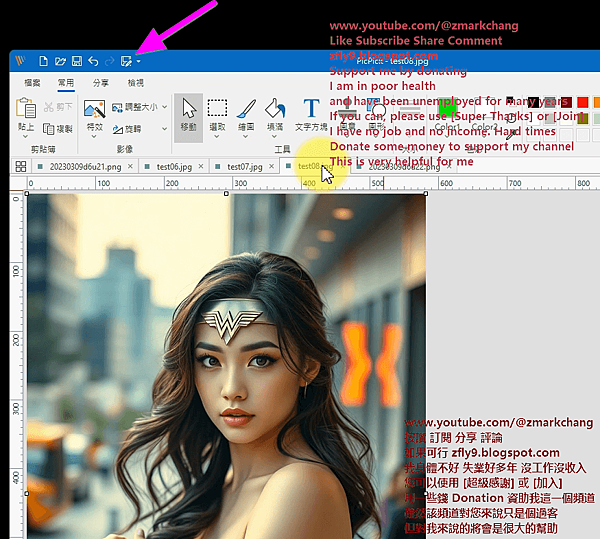Open the 檔案 menu tab
This screenshot has height=539, width=600.
(32, 83)
